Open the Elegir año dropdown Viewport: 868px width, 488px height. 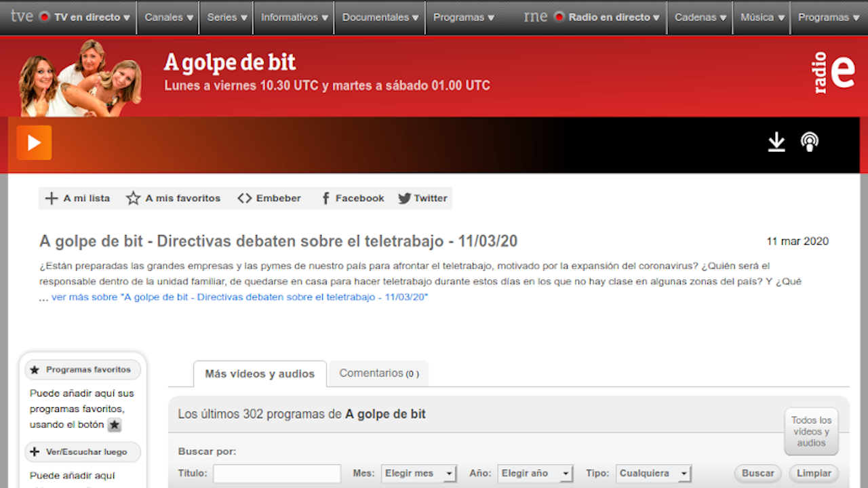(536, 473)
